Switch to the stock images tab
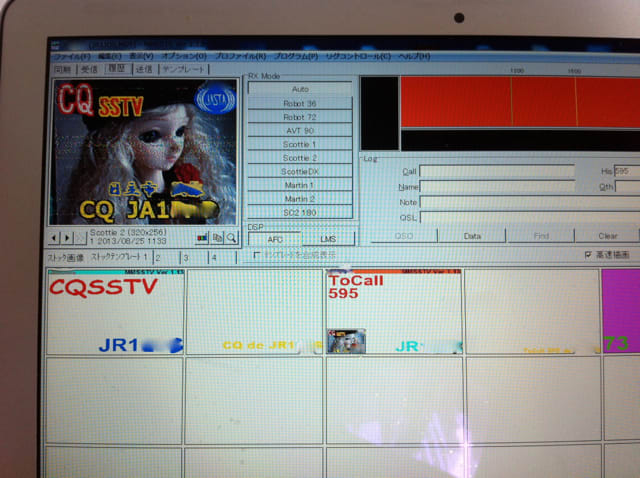The height and width of the screenshot is (478, 640). coord(65,258)
